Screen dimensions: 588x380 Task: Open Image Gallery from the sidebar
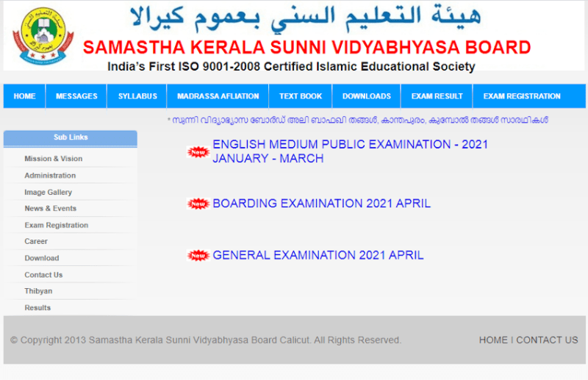pos(48,193)
